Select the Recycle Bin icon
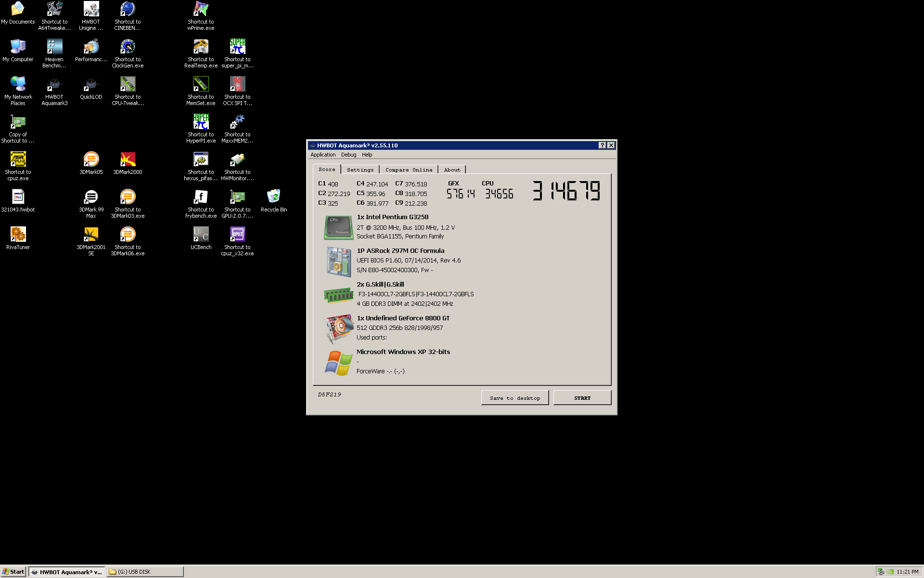 click(x=274, y=201)
